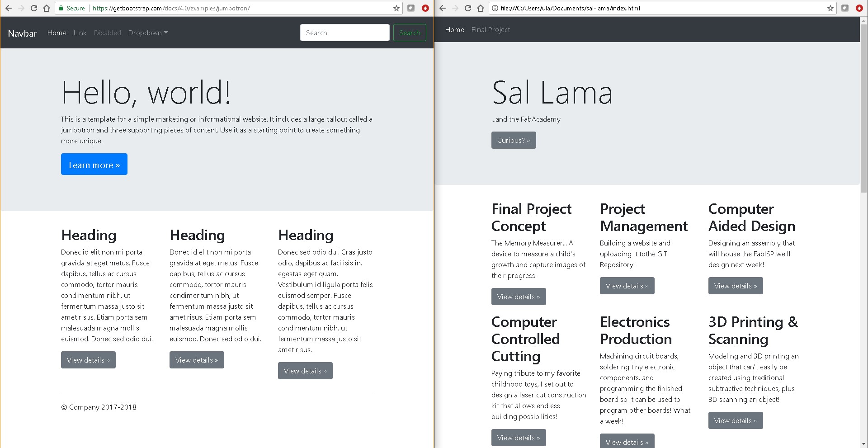868x448 pixels.
Task: Click the '© Company 2017-2018' footer text
Action: [x=99, y=407]
